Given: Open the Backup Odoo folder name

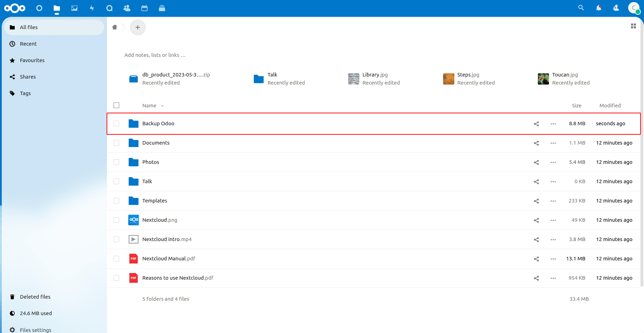Looking at the screenshot, I should (158, 124).
